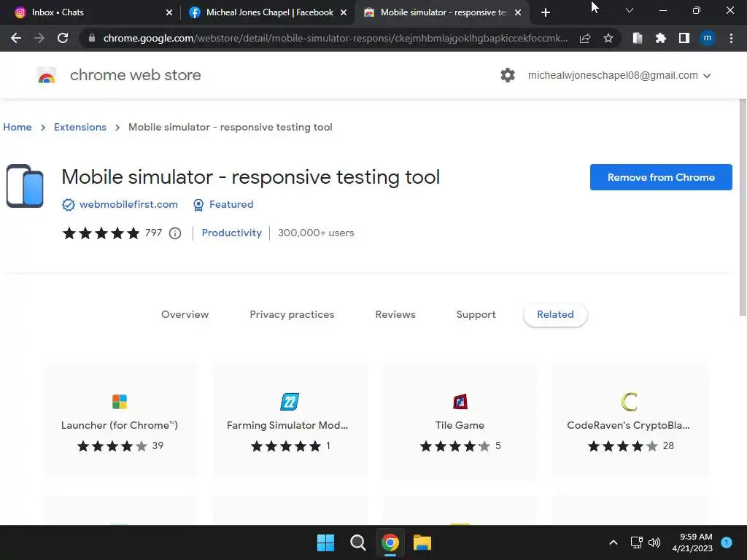Open the notification center badge
Screen dimensions: 747x560
click(727, 542)
